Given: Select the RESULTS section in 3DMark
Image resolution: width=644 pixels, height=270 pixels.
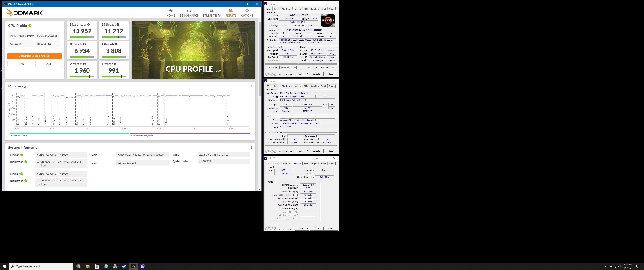Looking at the screenshot, I should pyautogui.click(x=230, y=13).
